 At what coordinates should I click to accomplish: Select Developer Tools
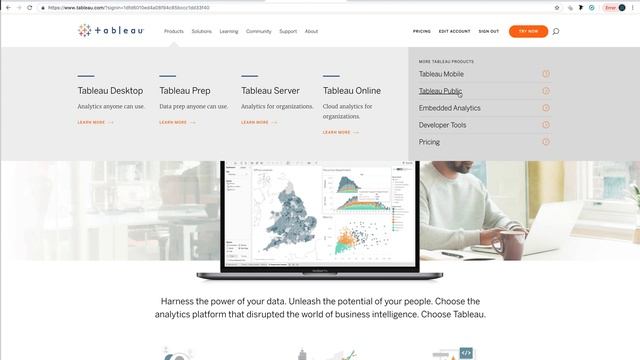click(442, 125)
